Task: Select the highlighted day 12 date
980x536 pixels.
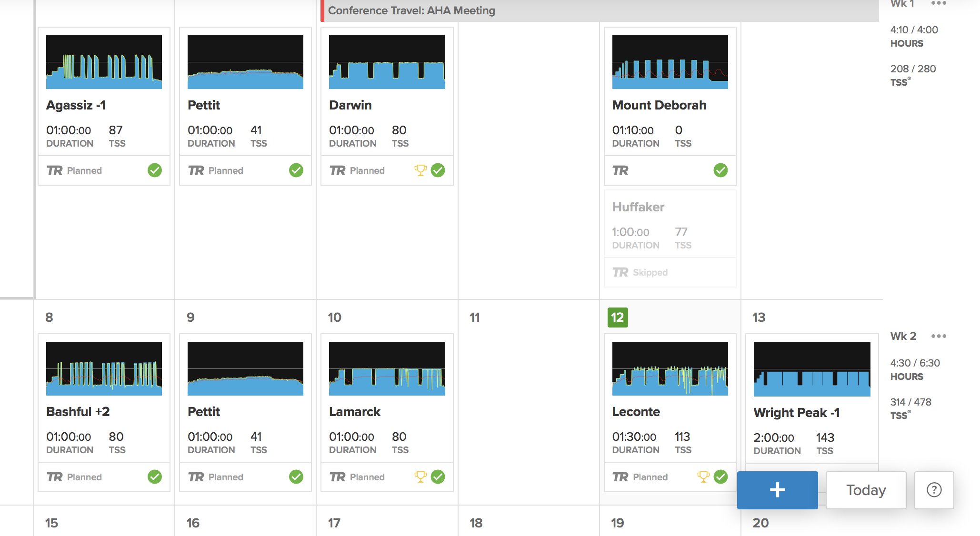Action: [618, 318]
